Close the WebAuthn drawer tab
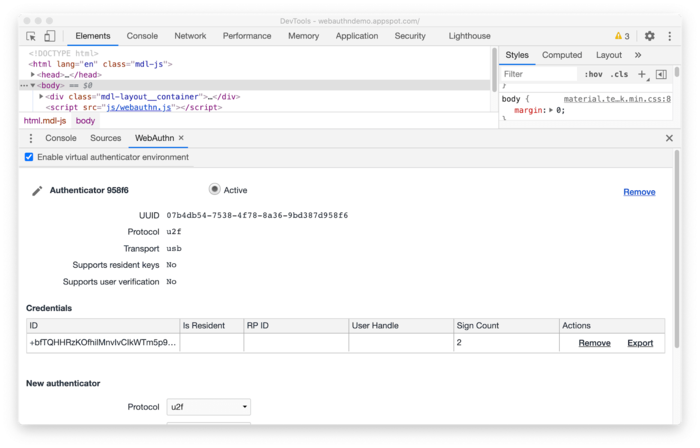The width and height of the screenshot is (700, 448). click(181, 138)
